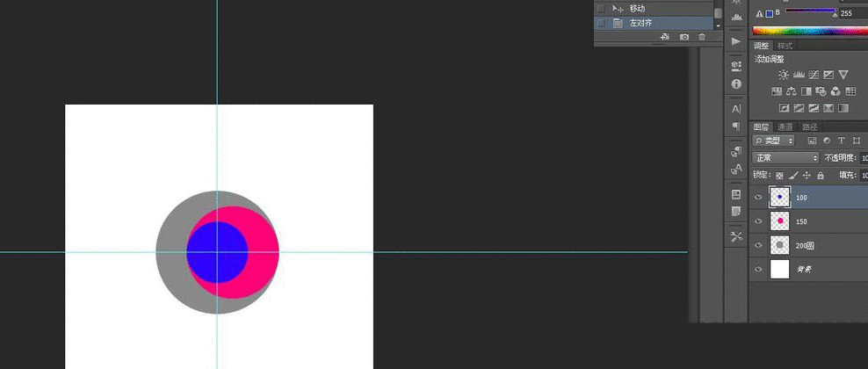
Task: Add a Brightness/Contrast adjustment
Action: (784, 75)
